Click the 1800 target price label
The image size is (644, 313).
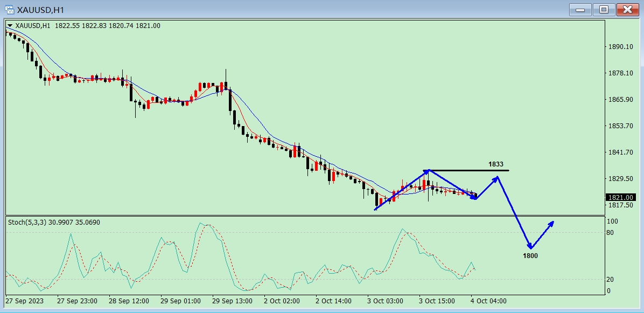530,256
